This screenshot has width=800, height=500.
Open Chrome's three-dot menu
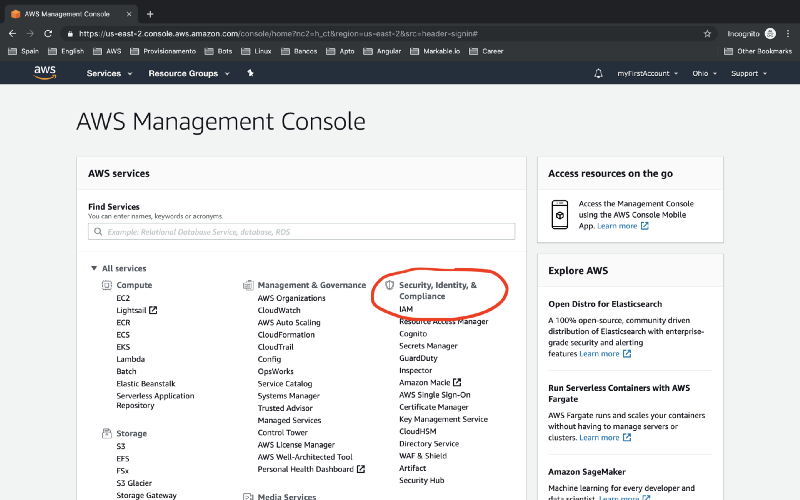click(x=788, y=34)
